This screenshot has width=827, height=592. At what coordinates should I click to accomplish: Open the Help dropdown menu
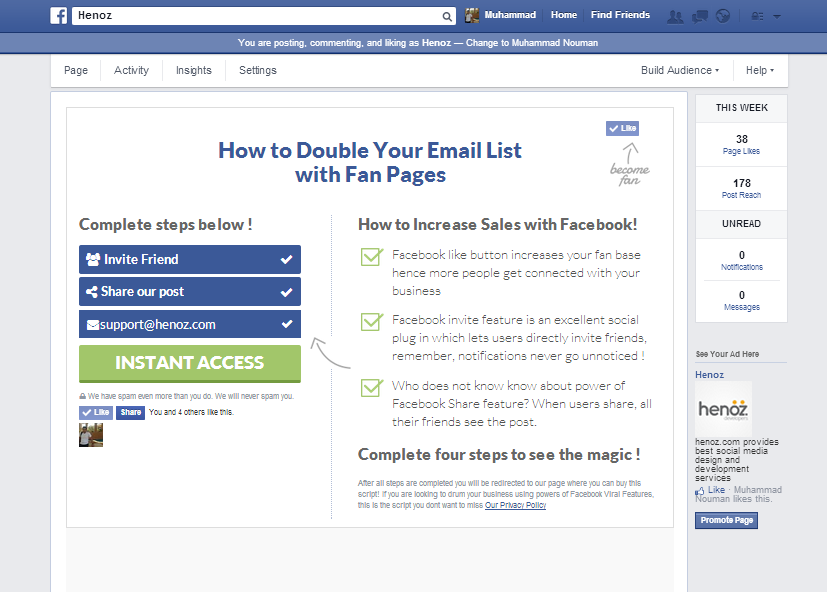click(x=759, y=70)
